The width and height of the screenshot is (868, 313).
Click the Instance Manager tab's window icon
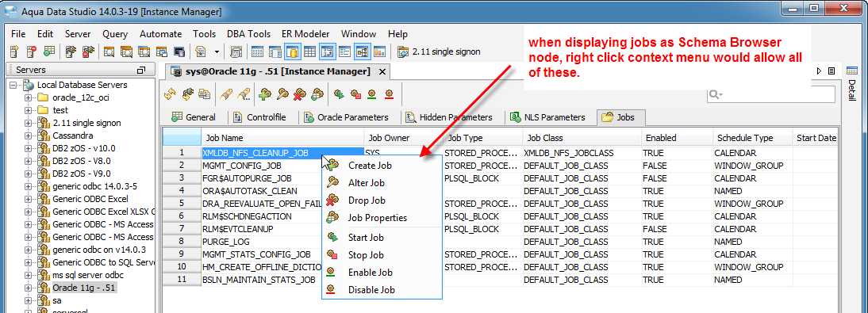176,71
